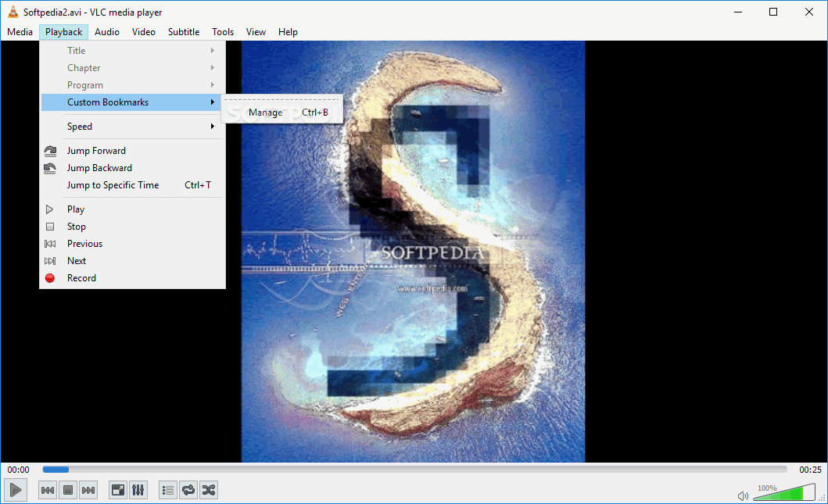Click the square stop button in bottom toolbar

pyautogui.click(x=67, y=490)
